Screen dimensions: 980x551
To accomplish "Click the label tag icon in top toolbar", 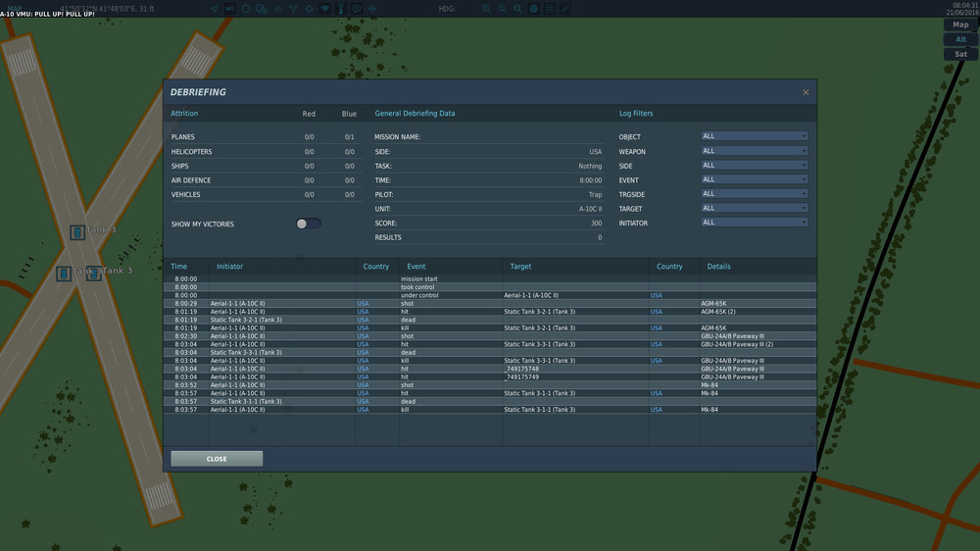I will (230, 9).
